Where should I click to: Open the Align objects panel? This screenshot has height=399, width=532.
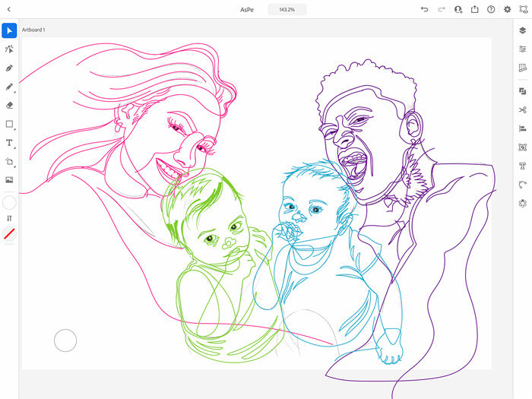coord(523,128)
